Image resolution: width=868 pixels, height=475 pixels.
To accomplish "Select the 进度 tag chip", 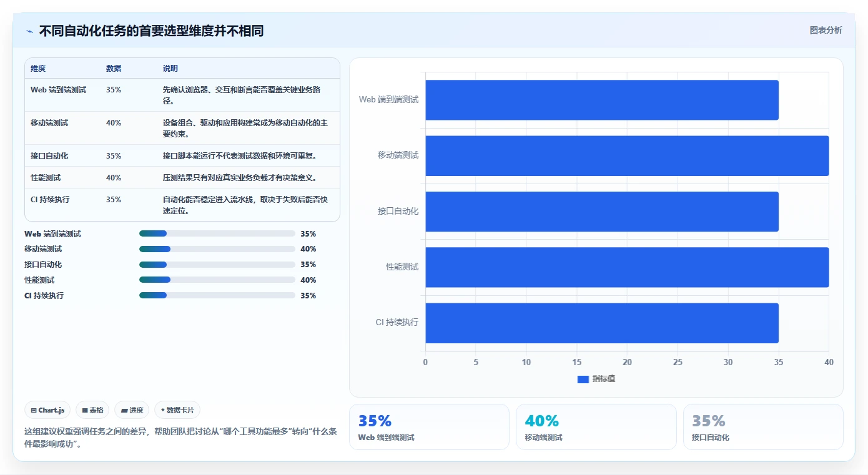I will pos(132,410).
